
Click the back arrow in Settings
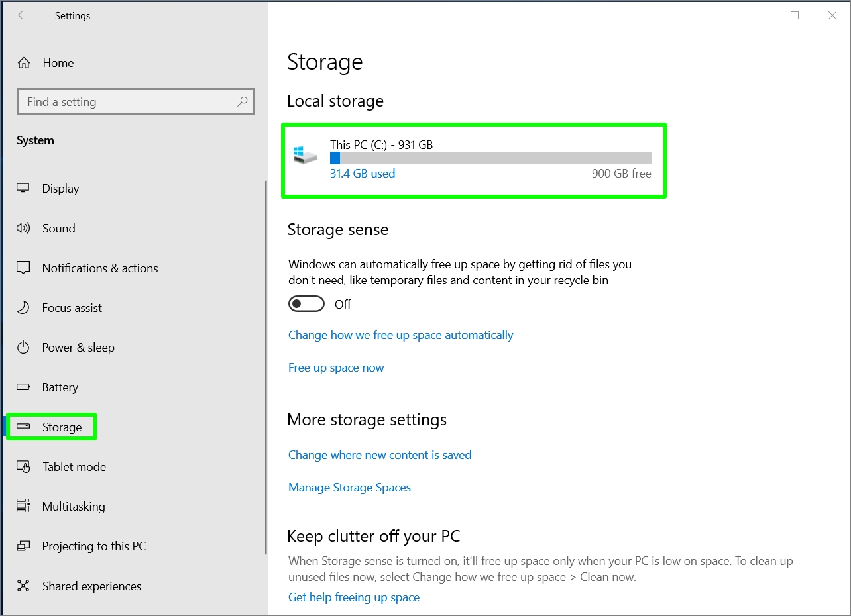23,15
